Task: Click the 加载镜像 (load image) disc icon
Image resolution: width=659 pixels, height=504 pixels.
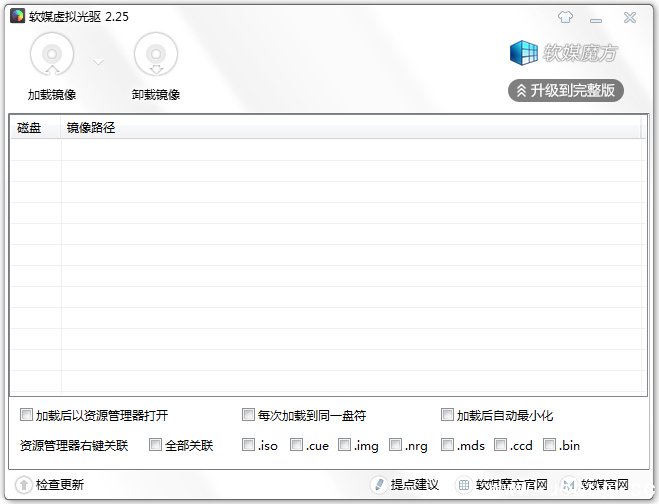Action: (x=52, y=55)
